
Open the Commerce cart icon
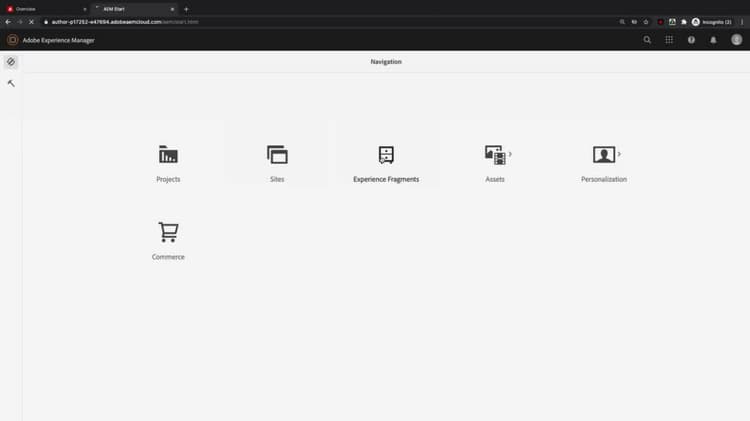pyautogui.click(x=168, y=232)
